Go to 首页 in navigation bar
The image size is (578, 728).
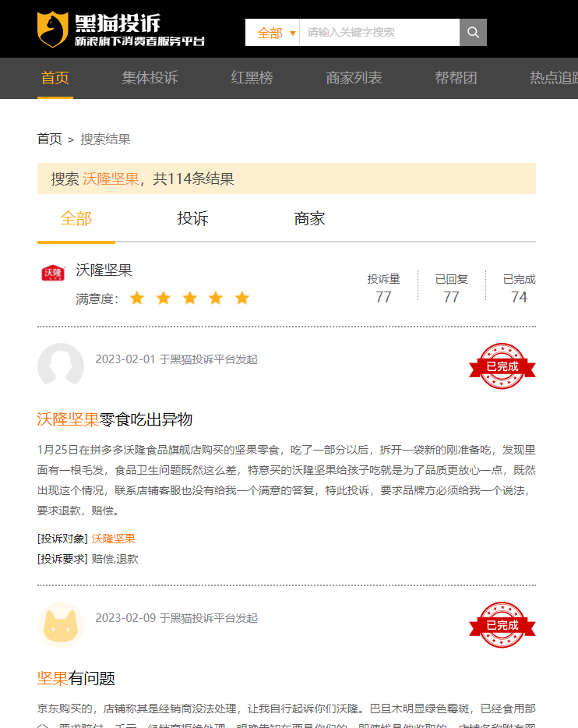(x=55, y=78)
